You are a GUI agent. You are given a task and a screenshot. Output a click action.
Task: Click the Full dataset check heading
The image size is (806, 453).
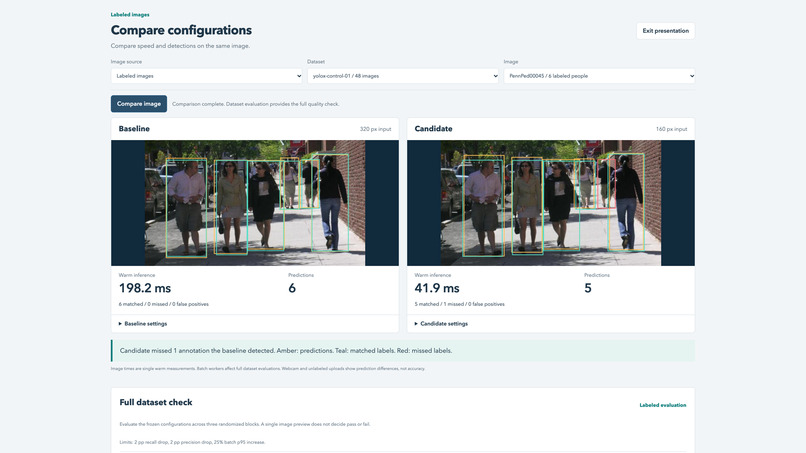(x=156, y=403)
